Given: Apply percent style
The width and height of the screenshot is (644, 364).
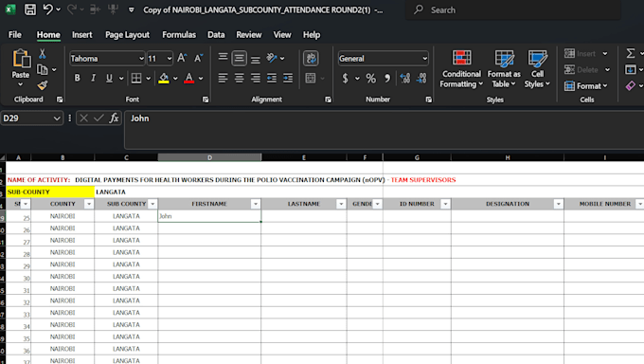Looking at the screenshot, I should tap(371, 78).
